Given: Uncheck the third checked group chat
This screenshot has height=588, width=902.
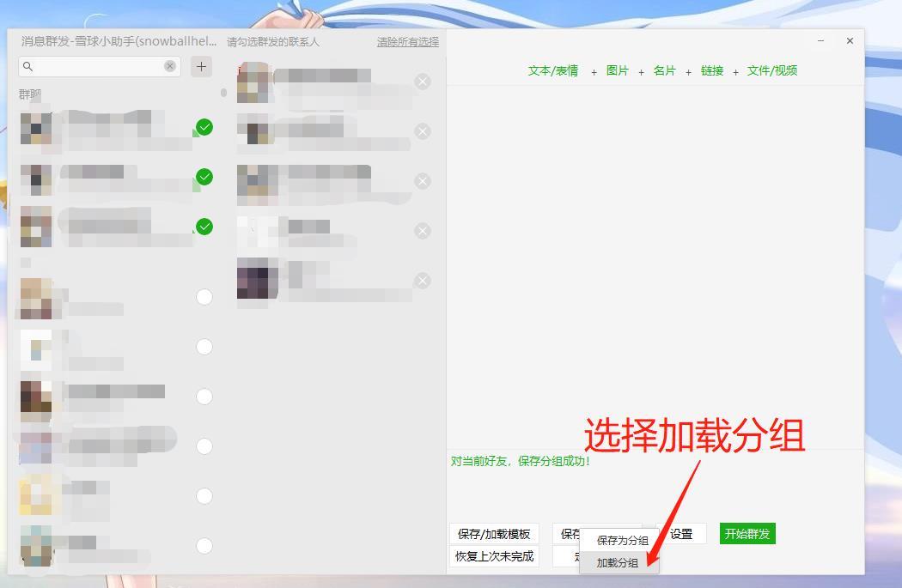Looking at the screenshot, I should pos(204,227).
